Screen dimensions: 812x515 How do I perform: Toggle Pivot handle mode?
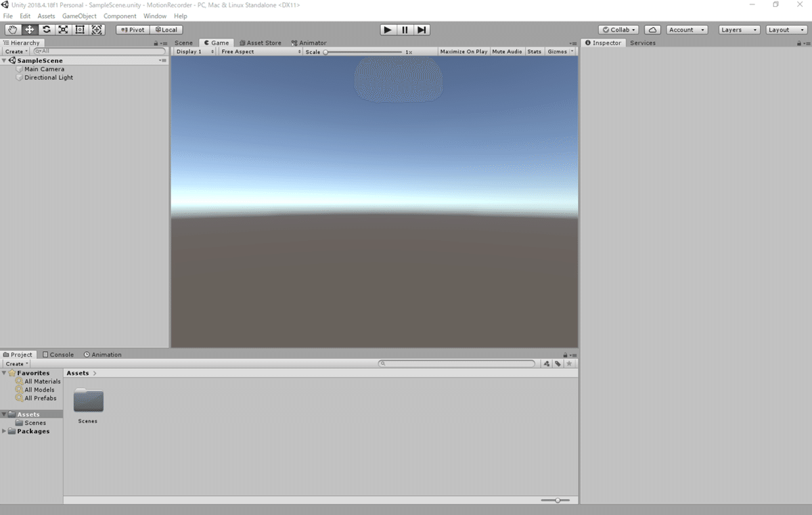coord(132,29)
